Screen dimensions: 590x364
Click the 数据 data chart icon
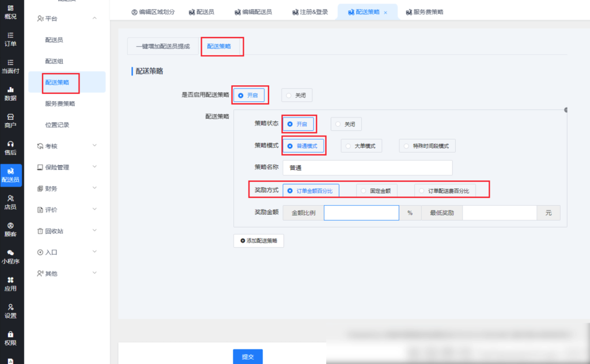tap(10, 93)
